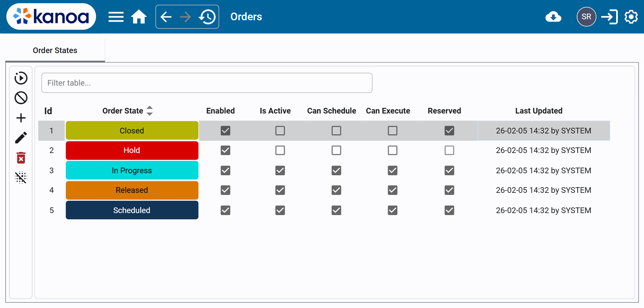Go to the home page
Screen dimensions: 644x308
[x=139, y=17]
